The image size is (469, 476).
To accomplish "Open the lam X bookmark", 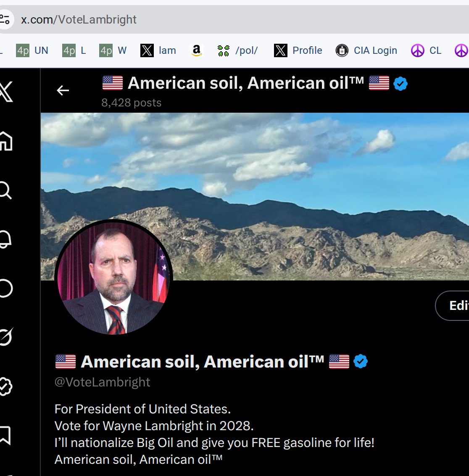I will pyautogui.click(x=158, y=50).
